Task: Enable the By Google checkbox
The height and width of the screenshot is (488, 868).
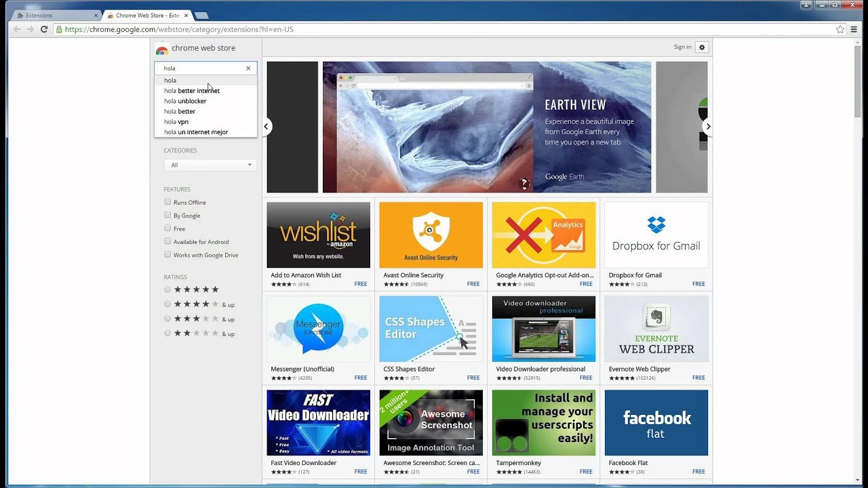Action: tap(167, 215)
